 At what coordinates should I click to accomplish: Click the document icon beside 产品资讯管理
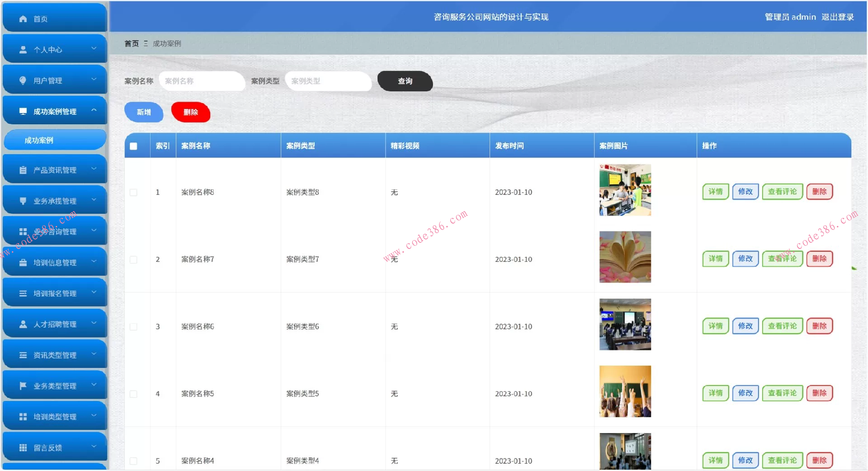coord(23,170)
